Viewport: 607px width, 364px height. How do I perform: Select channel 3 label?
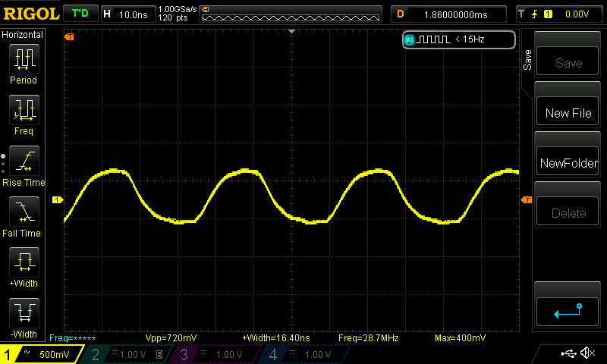[x=184, y=354]
